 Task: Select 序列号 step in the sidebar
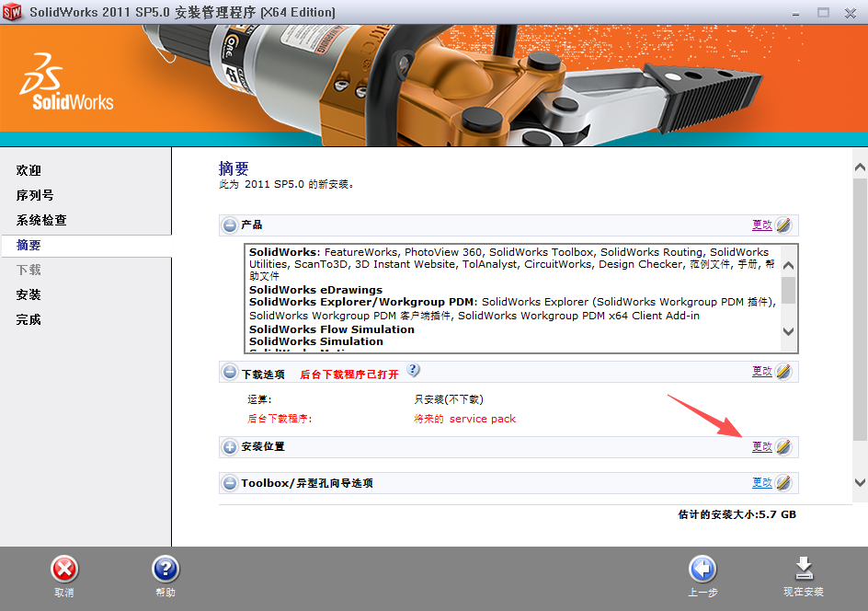tap(35, 195)
